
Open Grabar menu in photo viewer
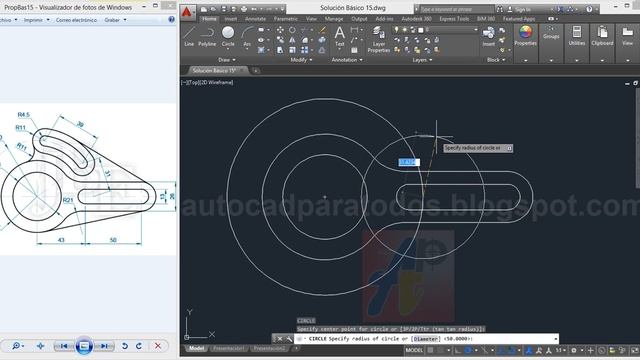click(x=115, y=20)
